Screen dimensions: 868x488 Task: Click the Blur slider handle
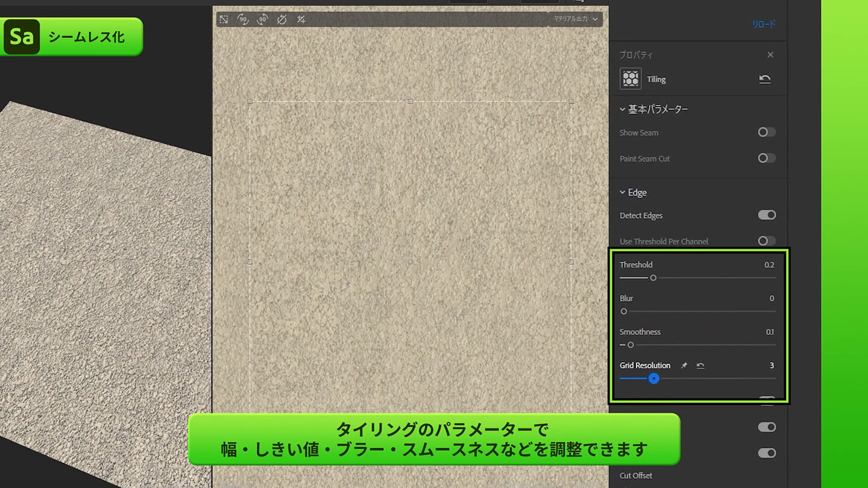click(624, 311)
